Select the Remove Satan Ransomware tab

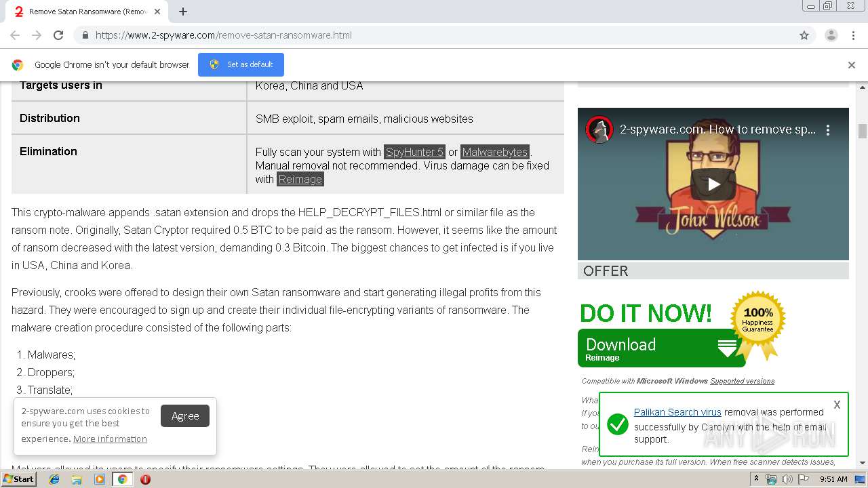[88, 12]
